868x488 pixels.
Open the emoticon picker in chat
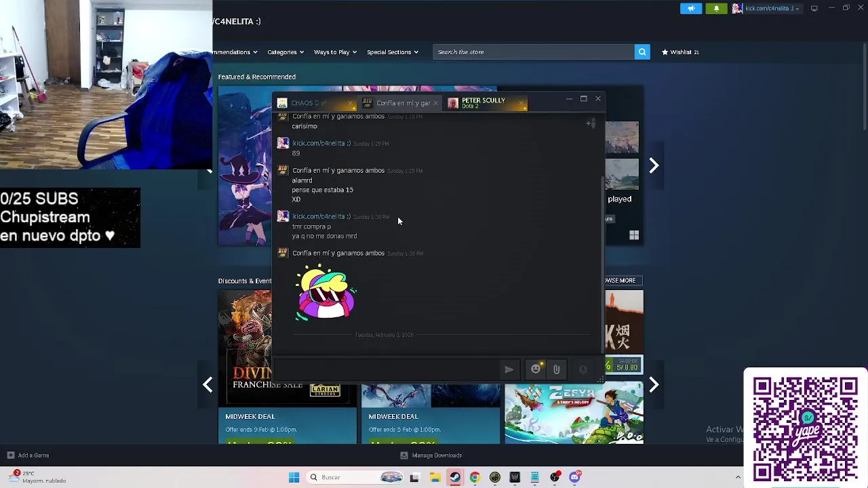point(536,369)
